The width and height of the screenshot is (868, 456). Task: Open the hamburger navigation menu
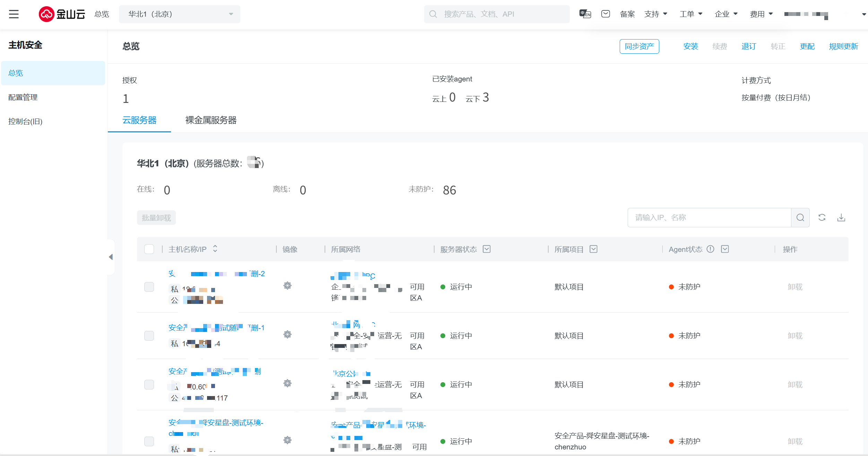coord(14,14)
